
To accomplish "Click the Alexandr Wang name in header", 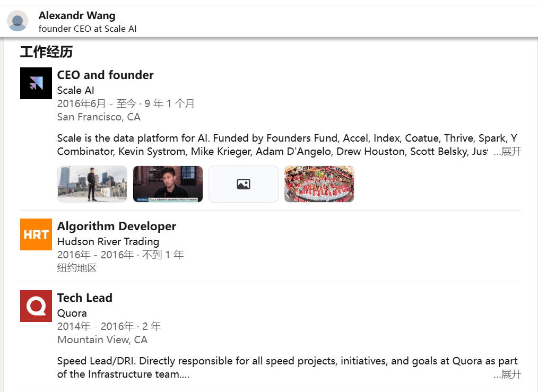I will [76, 16].
